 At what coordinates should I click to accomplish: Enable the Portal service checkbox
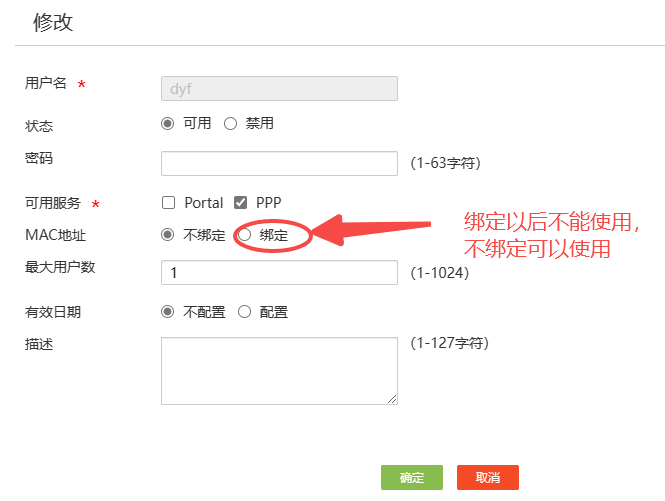click(168, 202)
